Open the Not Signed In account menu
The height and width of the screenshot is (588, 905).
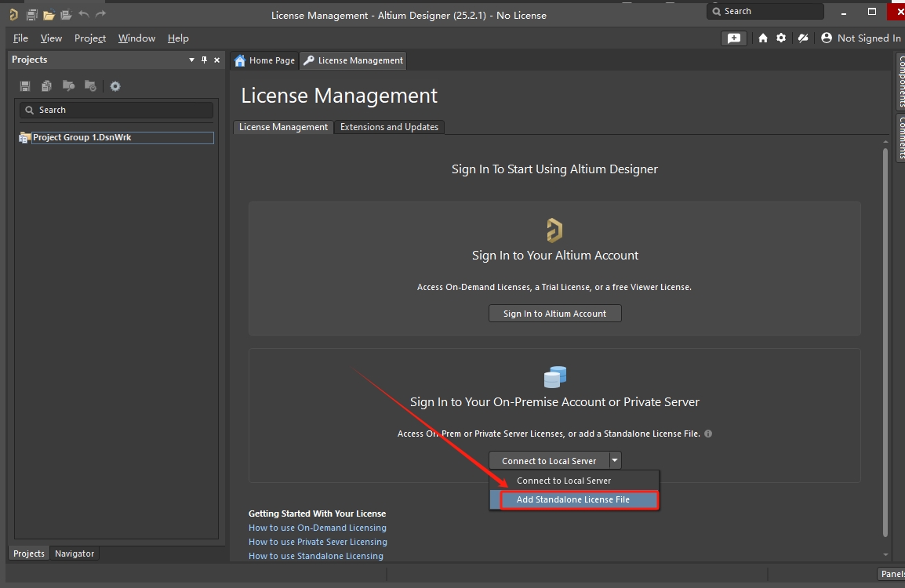(x=861, y=38)
